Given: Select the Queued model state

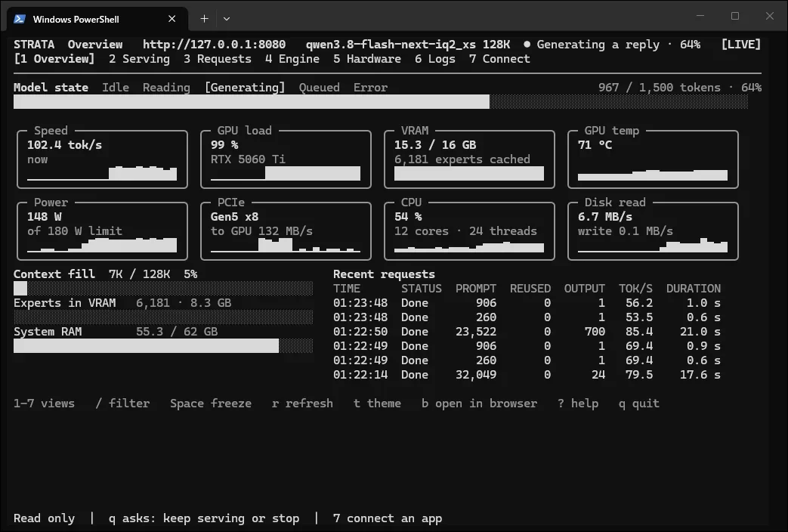Looking at the screenshot, I should coord(319,88).
